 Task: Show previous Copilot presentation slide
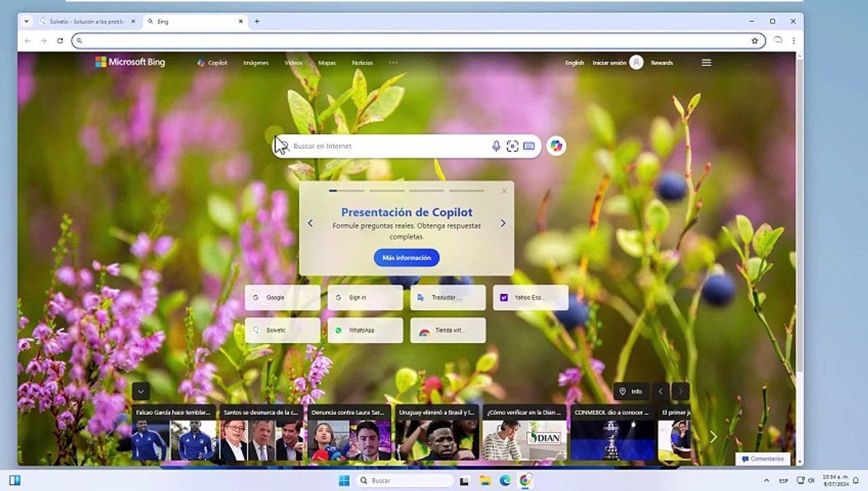(x=310, y=223)
